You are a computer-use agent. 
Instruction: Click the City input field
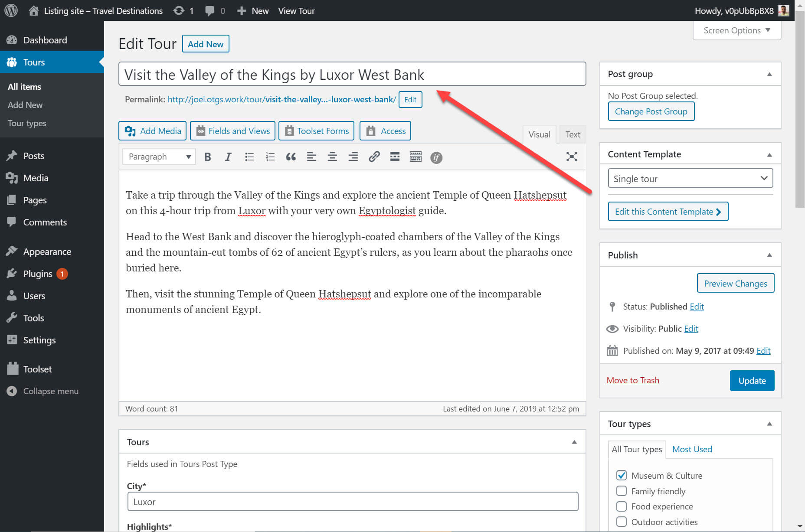(353, 502)
